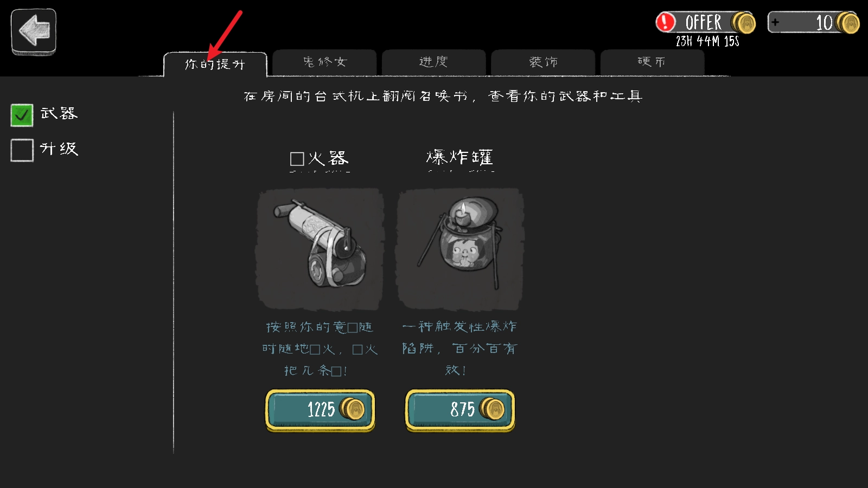The width and height of the screenshot is (868, 488).
Task: Check the 升级 checkbox
Action: click(x=22, y=150)
